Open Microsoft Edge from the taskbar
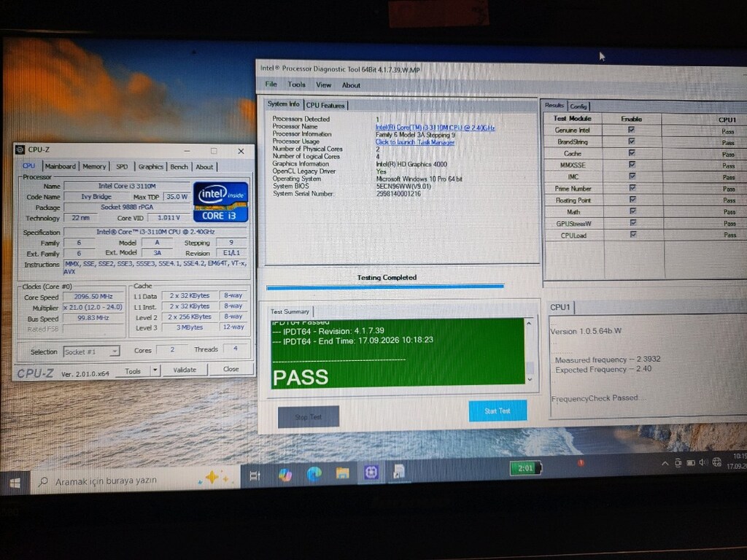The image size is (747, 560). tap(314, 474)
